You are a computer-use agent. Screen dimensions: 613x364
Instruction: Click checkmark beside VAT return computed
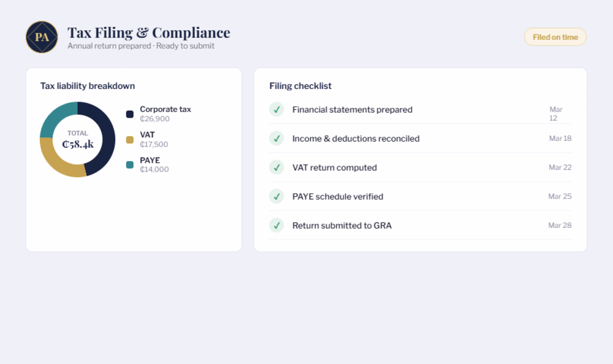[x=276, y=167]
